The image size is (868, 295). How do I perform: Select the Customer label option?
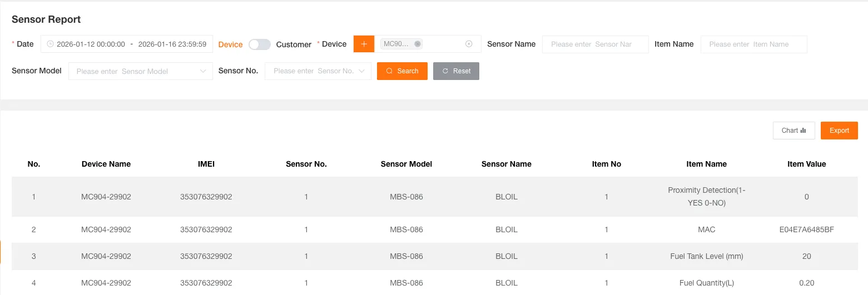point(294,44)
